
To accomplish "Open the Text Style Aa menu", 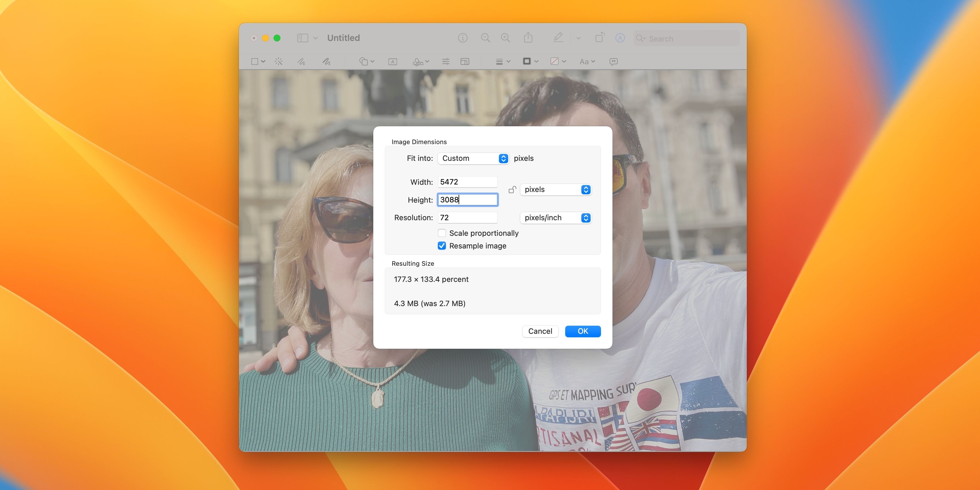I will point(587,62).
